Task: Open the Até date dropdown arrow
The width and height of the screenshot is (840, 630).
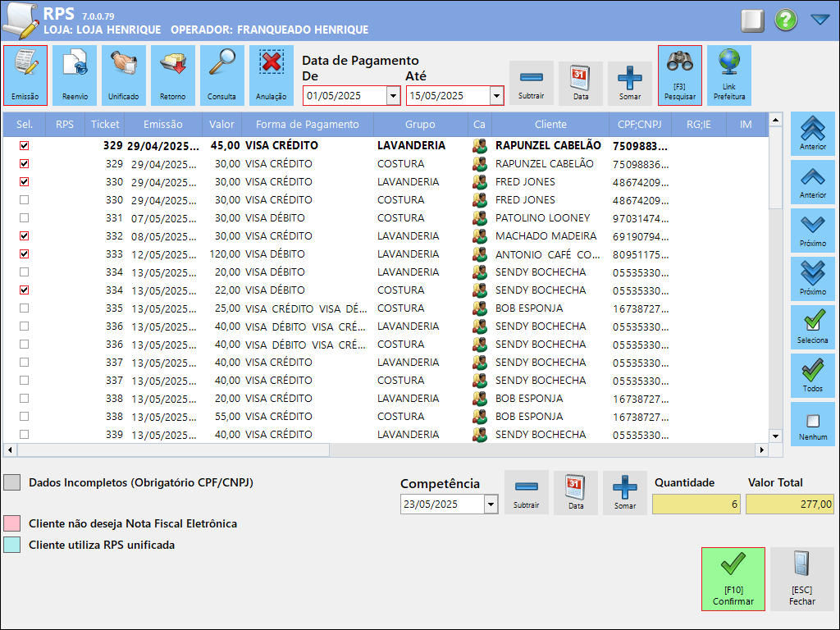Action: click(x=496, y=96)
